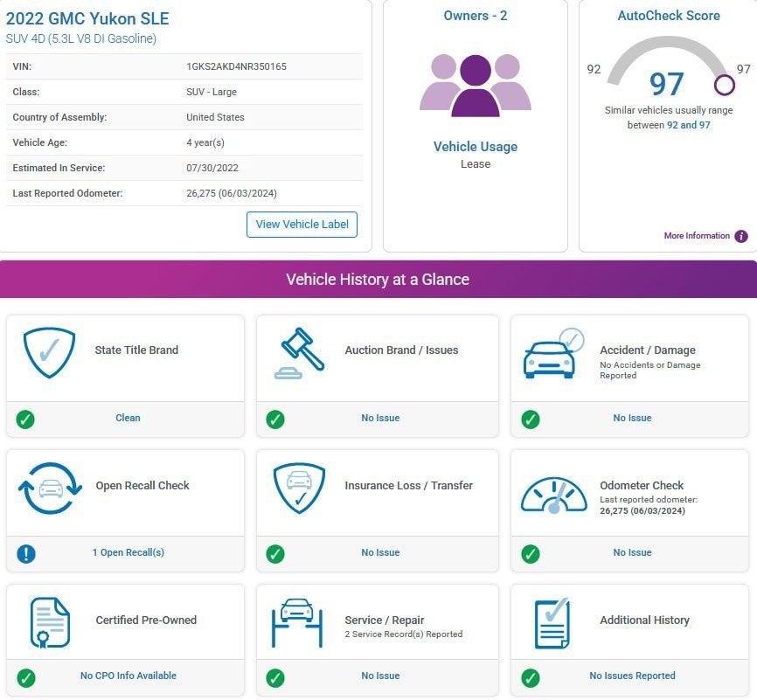Click the Open Recall Check circular-arrows icon
This screenshot has height=700, width=757.
pyautogui.click(x=50, y=488)
